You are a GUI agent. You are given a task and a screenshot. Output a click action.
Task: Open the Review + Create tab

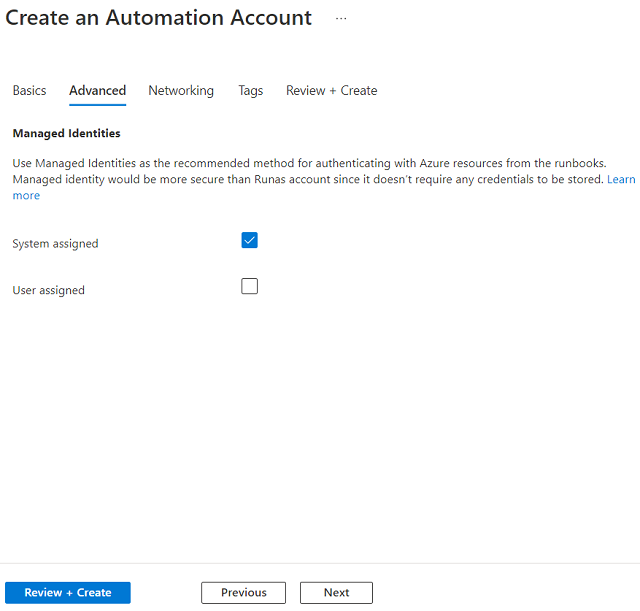click(x=332, y=90)
